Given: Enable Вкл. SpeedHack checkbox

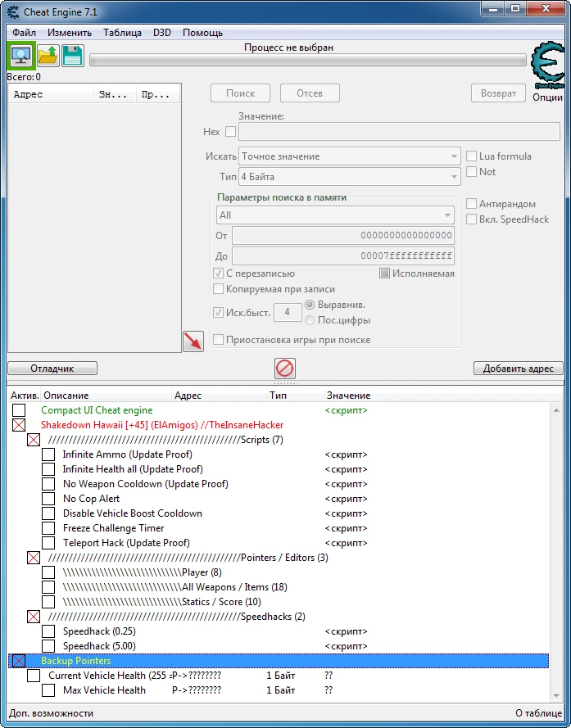Looking at the screenshot, I should tap(471, 219).
